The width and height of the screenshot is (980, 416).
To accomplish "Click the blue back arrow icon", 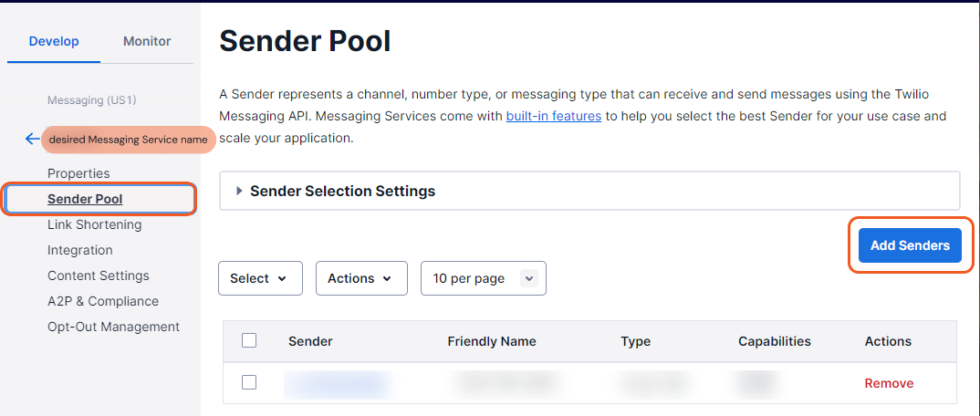I will point(33,140).
